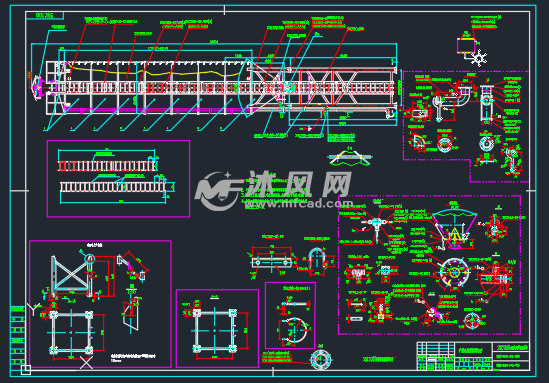Pick the square frame plan view at bottom center

(214, 329)
